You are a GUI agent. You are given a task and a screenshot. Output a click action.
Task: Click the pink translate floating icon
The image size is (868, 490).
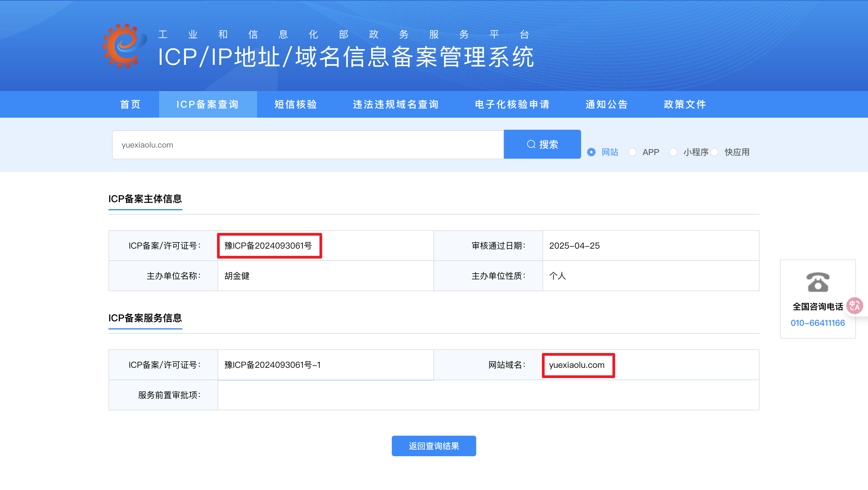point(854,306)
